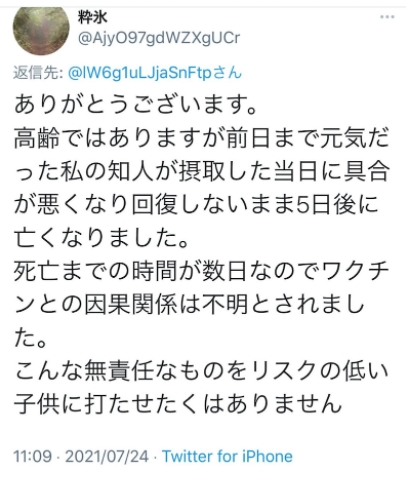Image resolution: width=406 pixels, height=482 pixels.
Task: Tap the line starting こんな無責任なもの
Action: click(201, 371)
